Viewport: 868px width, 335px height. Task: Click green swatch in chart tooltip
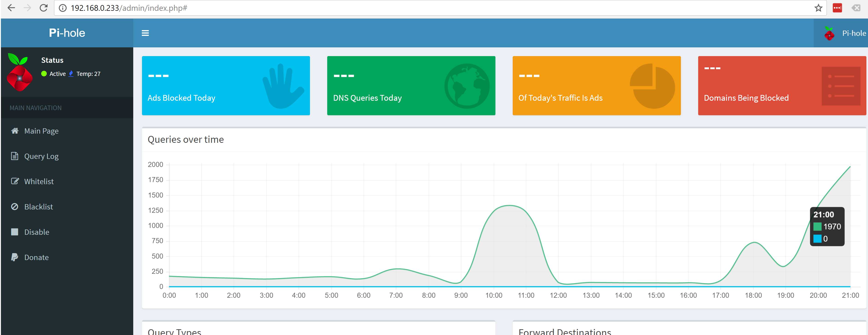point(817,226)
